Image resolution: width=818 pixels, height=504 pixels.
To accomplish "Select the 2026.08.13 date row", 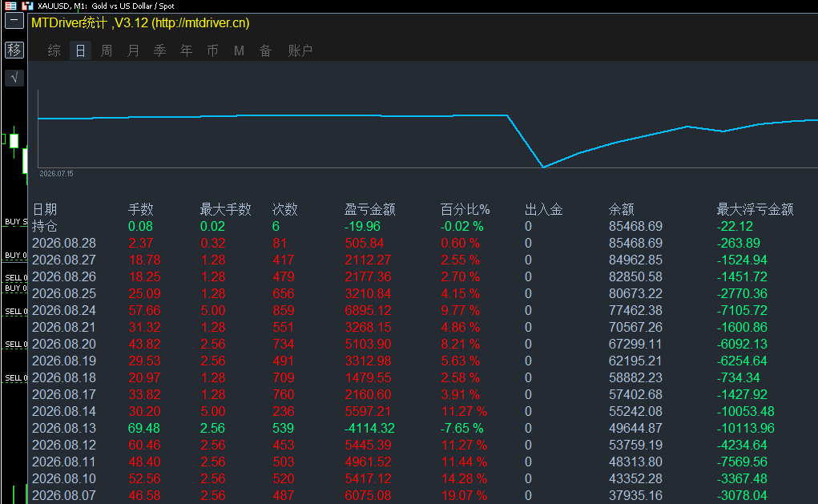I will tap(64, 429).
